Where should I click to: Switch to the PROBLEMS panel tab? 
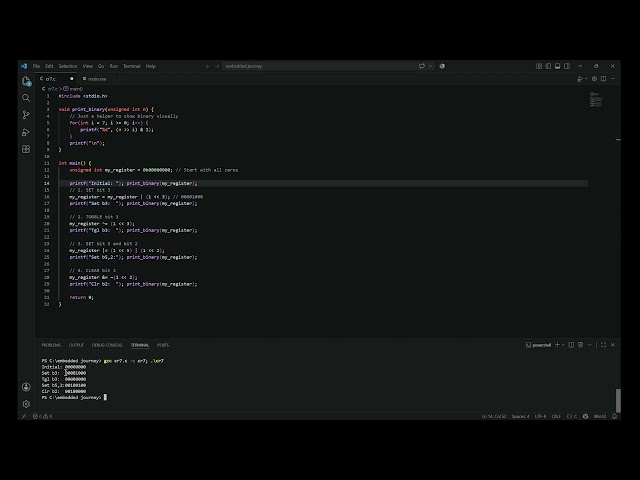(51, 345)
